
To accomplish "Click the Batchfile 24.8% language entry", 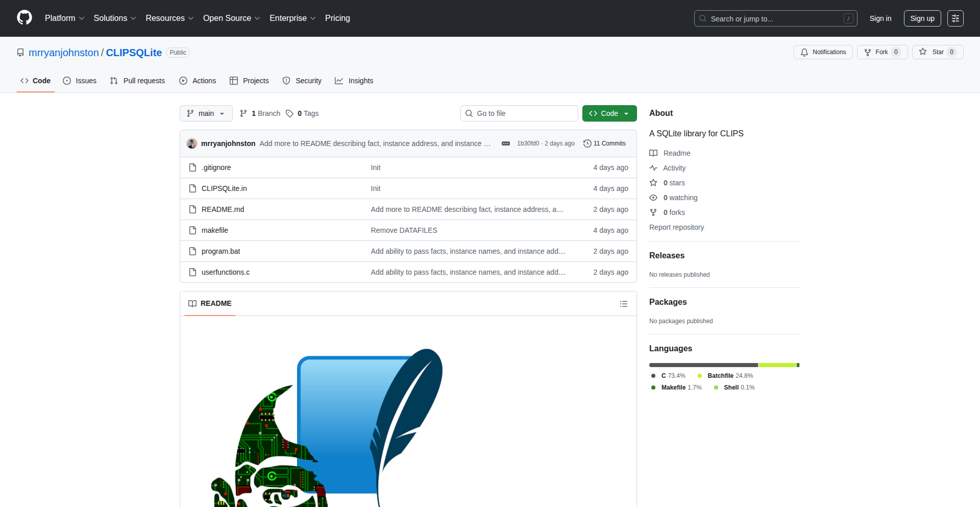I will 725,376.
